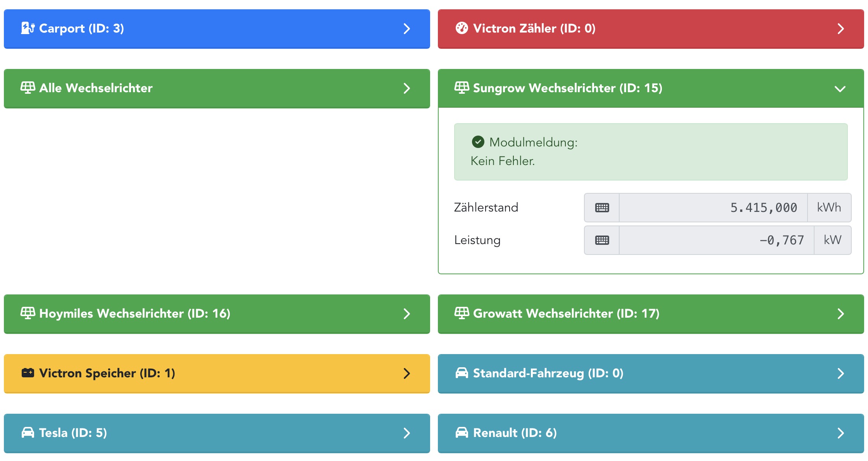
Task: Click the Victron Zähler gauge icon
Action: click(462, 28)
